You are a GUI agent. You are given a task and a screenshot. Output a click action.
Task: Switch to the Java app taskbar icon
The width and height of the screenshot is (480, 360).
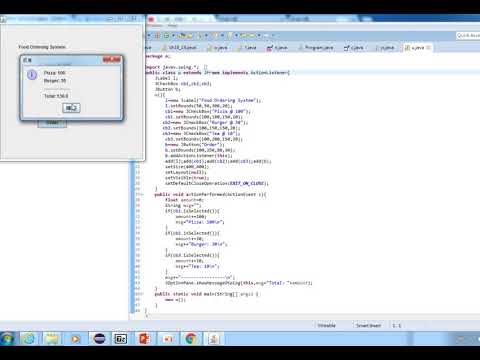[214, 339]
